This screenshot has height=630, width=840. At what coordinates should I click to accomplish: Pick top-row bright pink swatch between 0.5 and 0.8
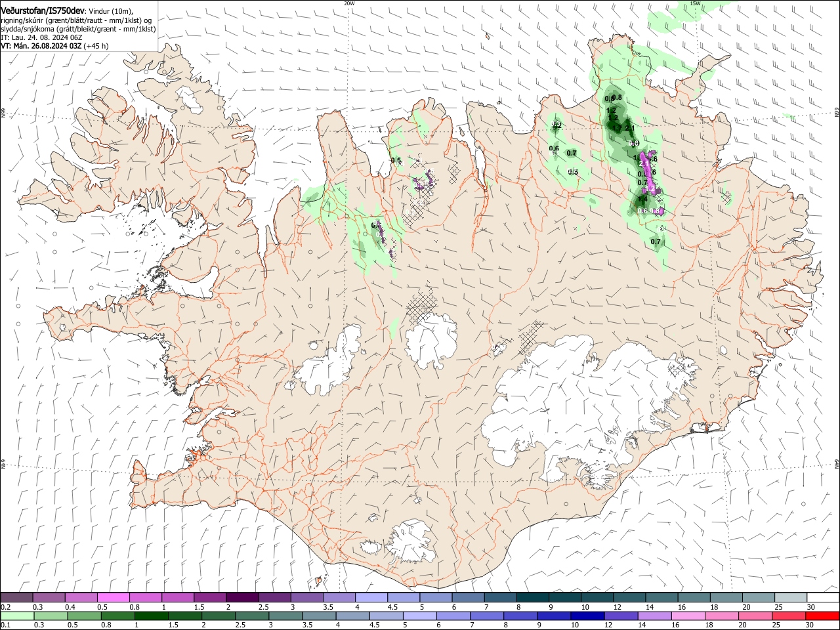[113, 598]
